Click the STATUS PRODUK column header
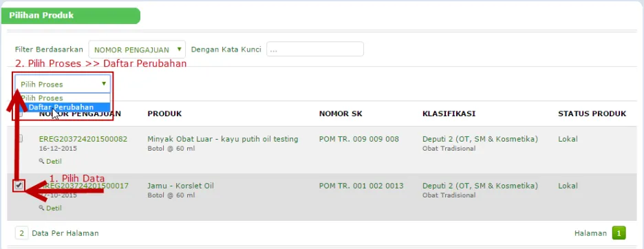This screenshot has width=644, height=249. pos(592,113)
